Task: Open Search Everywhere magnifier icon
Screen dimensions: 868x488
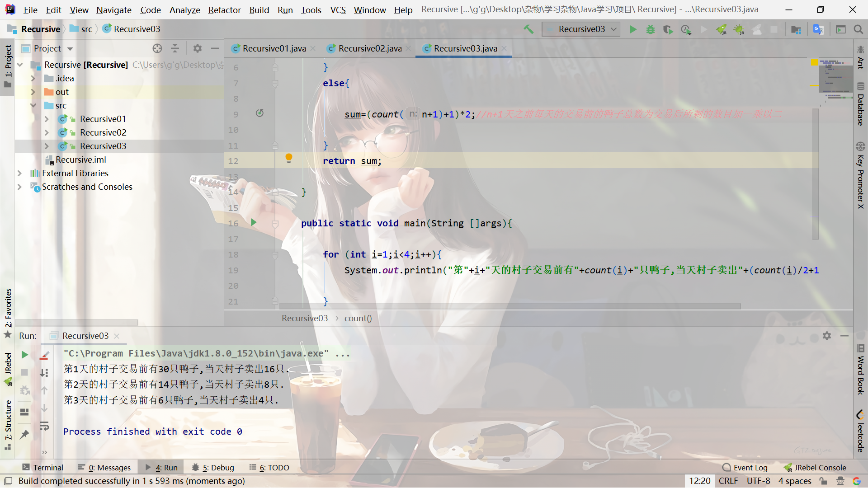Action: (858, 29)
